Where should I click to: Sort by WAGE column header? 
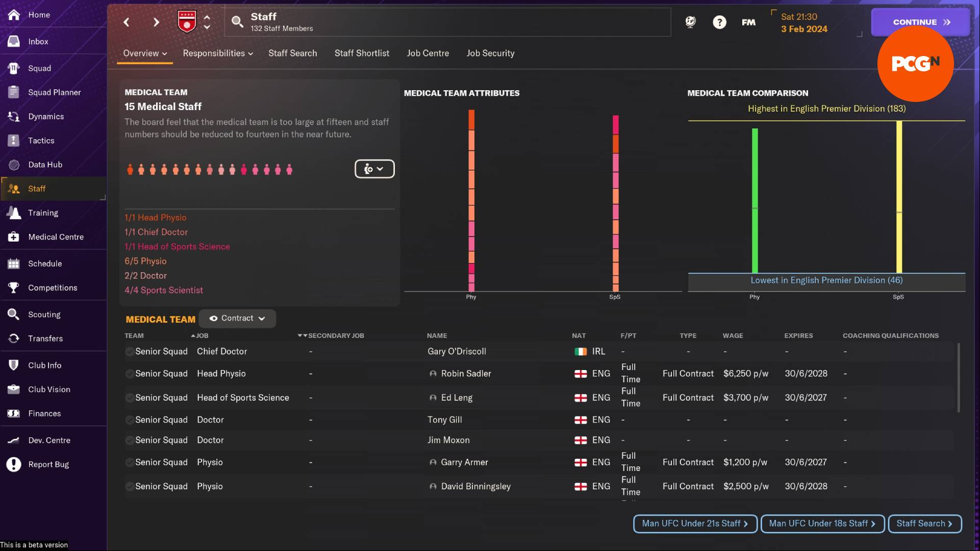733,335
